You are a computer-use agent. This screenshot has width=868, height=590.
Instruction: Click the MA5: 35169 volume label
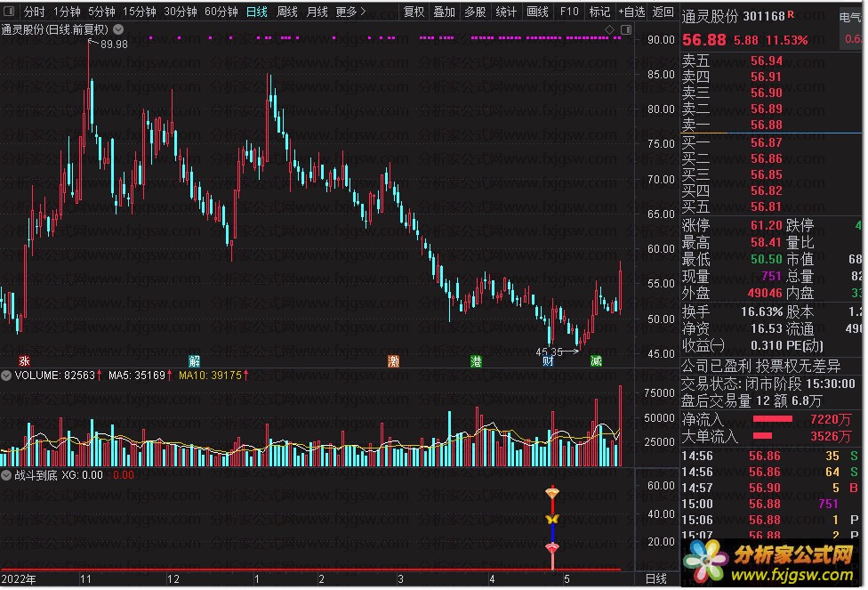coord(137,376)
